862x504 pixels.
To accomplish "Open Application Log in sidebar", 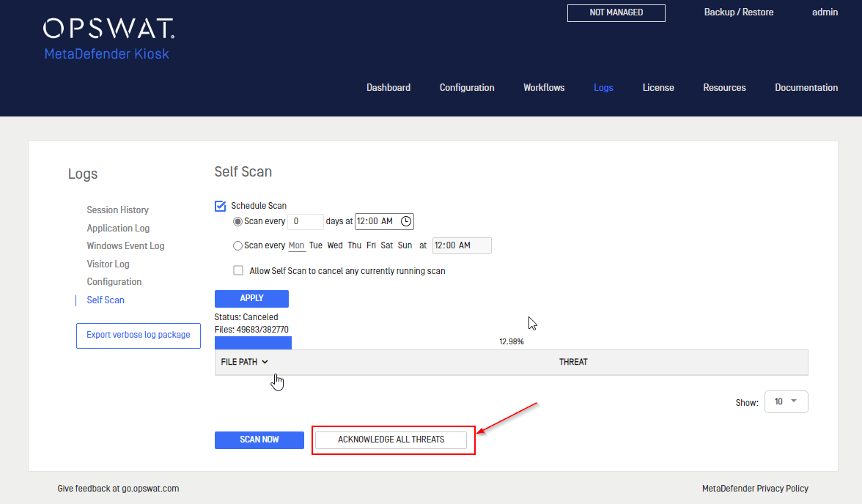I will [118, 228].
